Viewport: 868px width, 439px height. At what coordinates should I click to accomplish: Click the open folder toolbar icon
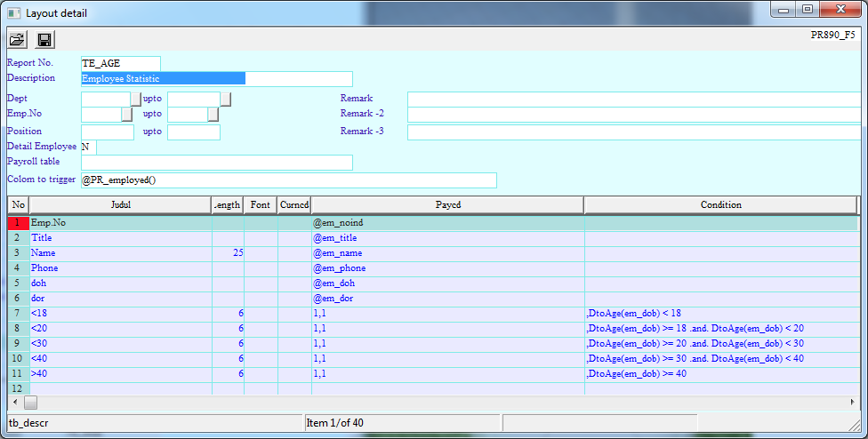pyautogui.click(x=18, y=39)
